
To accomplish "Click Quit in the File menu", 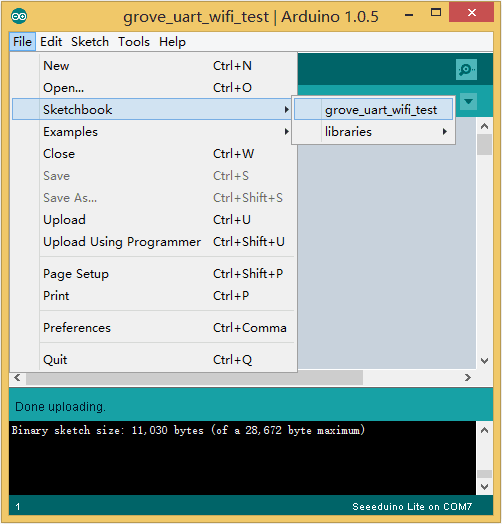I will (154, 360).
